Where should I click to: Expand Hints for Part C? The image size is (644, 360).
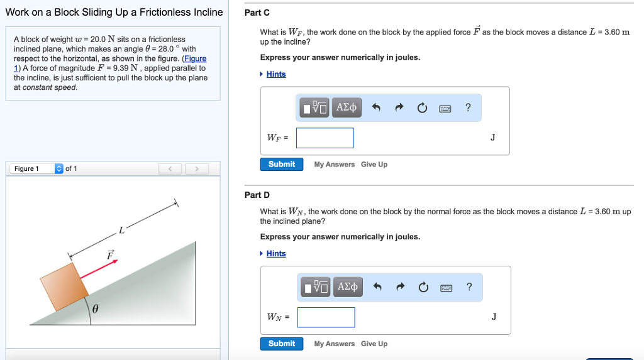coord(275,74)
